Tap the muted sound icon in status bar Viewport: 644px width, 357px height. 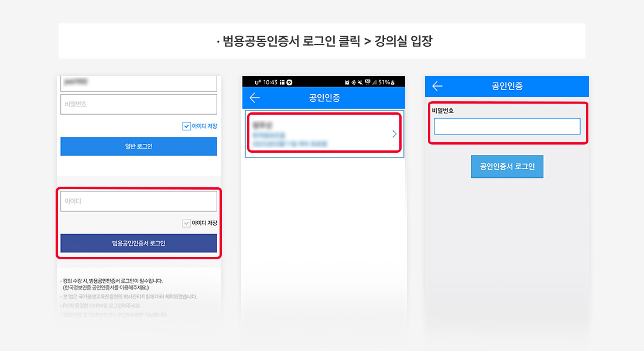pyautogui.click(x=360, y=83)
